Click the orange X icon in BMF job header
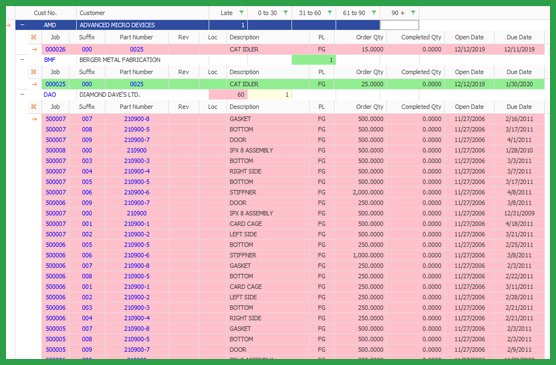The height and width of the screenshot is (365, 556). 34,72
